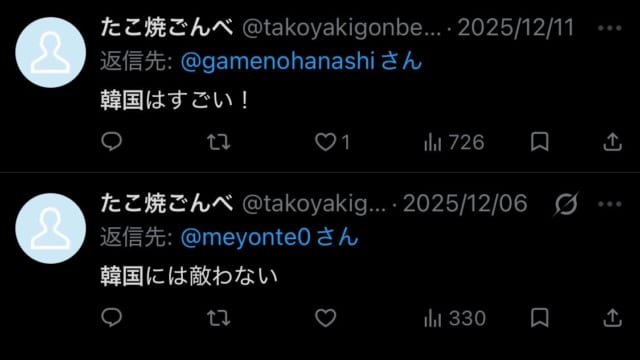Click the Grok icon on 2025/12/06 tweet
This screenshot has width=640, height=360.
[x=566, y=203]
